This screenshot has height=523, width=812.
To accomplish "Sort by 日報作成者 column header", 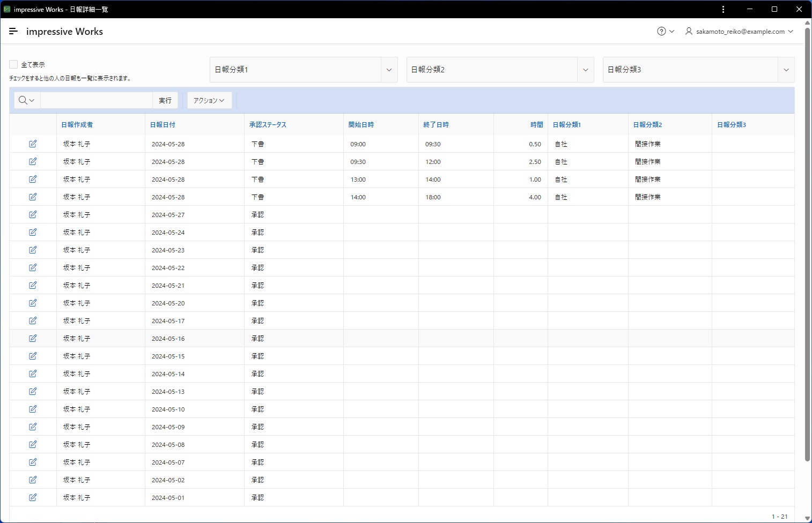I will (x=77, y=124).
